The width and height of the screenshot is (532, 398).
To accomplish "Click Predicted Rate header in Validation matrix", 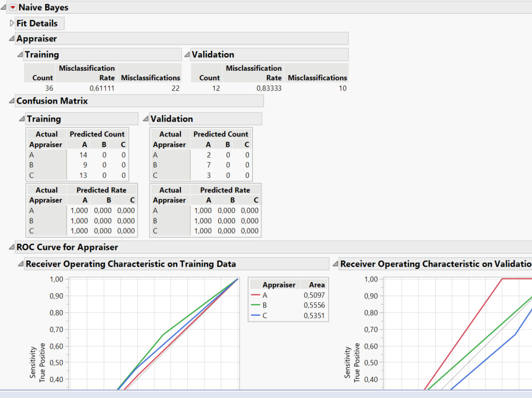I will click(225, 190).
